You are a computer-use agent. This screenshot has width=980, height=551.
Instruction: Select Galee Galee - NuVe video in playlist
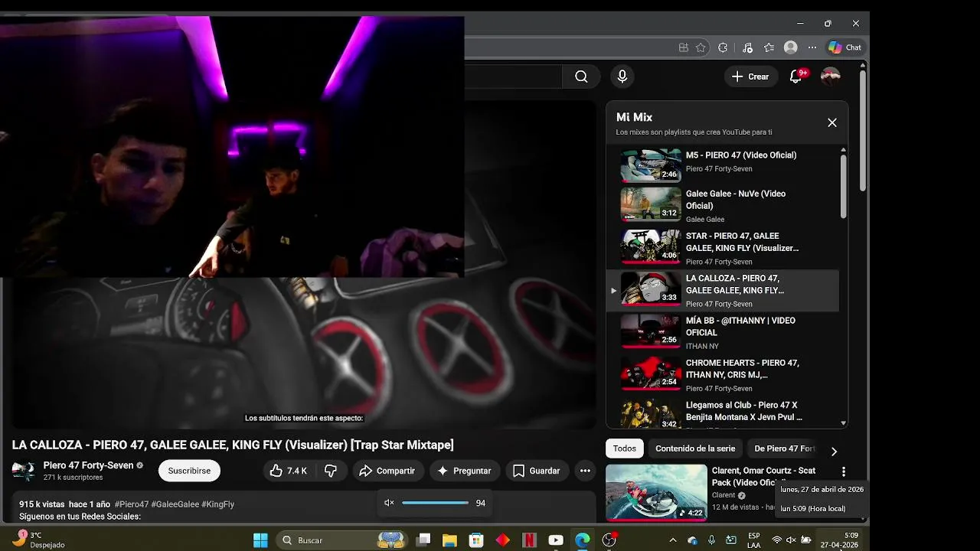(724, 205)
